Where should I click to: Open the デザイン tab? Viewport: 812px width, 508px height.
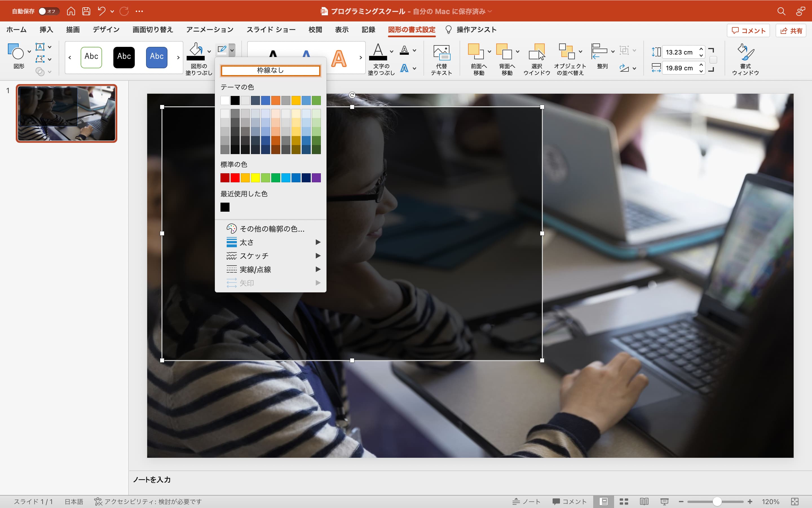click(106, 30)
